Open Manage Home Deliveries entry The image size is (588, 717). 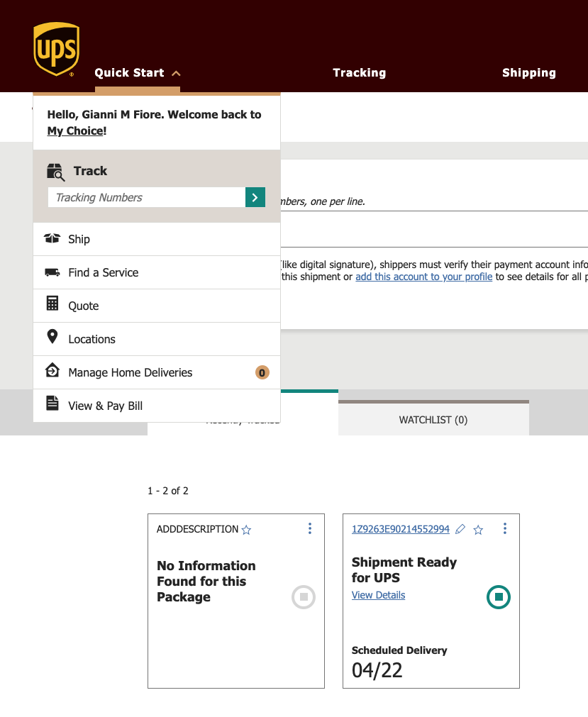point(157,372)
